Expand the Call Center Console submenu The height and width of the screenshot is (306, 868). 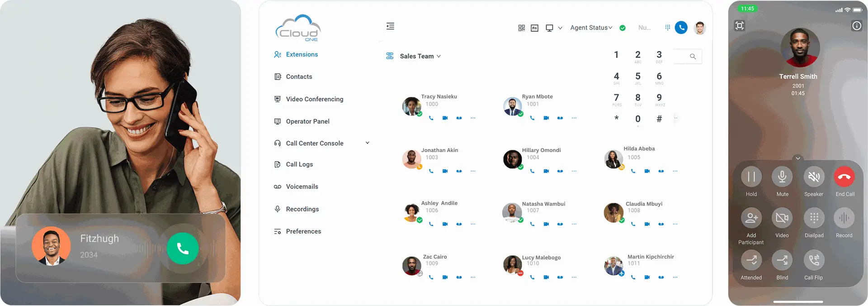(367, 143)
